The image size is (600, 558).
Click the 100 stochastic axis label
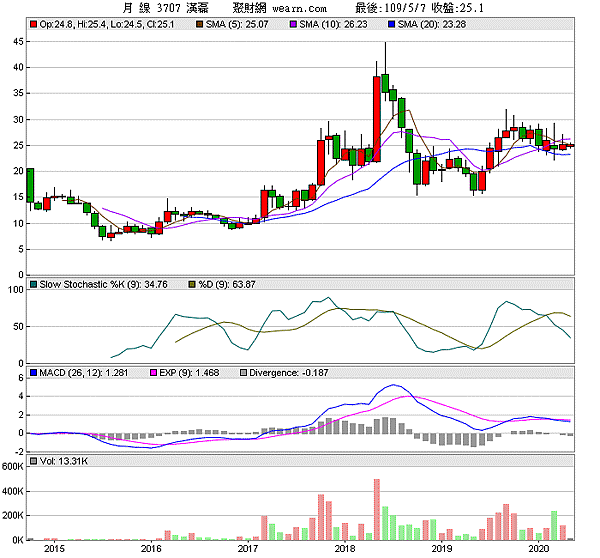(16, 290)
